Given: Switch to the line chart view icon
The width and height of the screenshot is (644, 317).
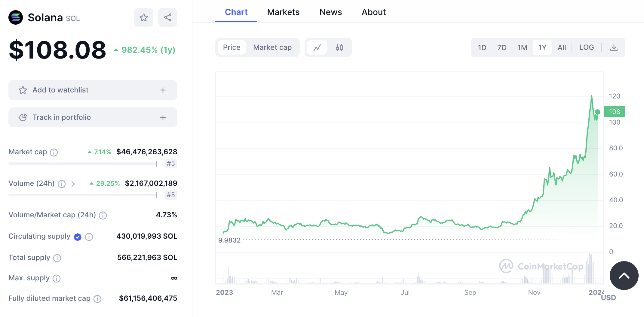Looking at the screenshot, I should tap(317, 47).
